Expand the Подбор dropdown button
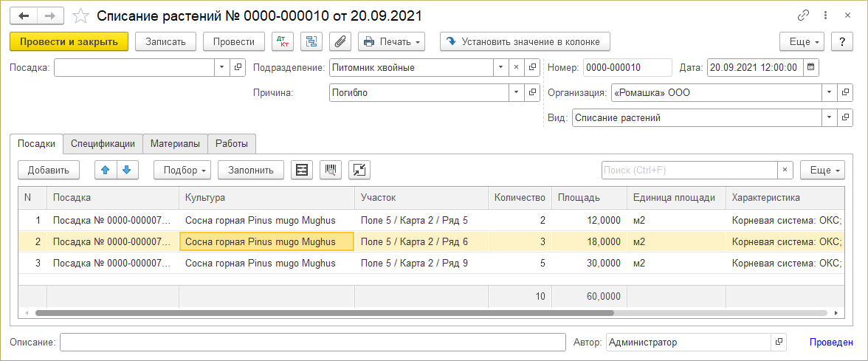This screenshot has width=868, height=361. click(x=182, y=170)
